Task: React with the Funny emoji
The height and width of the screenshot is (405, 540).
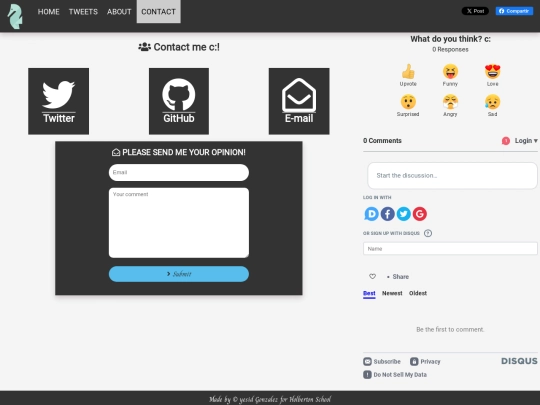Action: point(450,72)
